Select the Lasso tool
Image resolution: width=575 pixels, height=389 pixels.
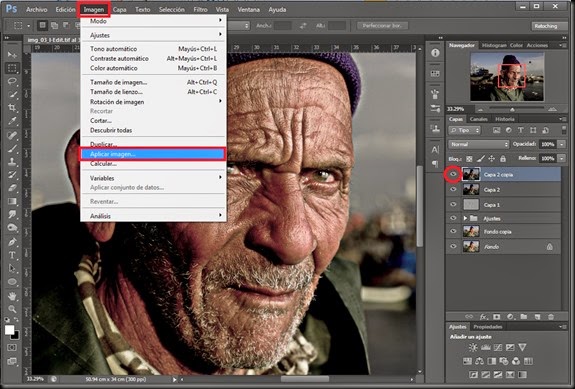pos(12,81)
